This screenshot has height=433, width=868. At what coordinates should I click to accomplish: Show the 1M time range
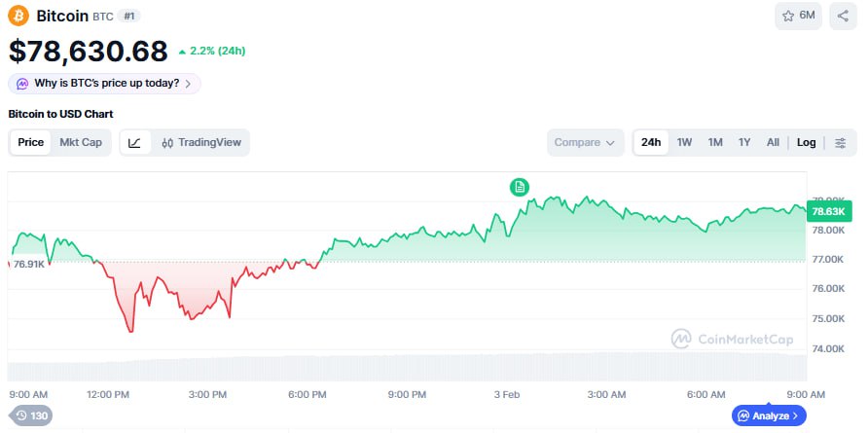click(x=715, y=142)
